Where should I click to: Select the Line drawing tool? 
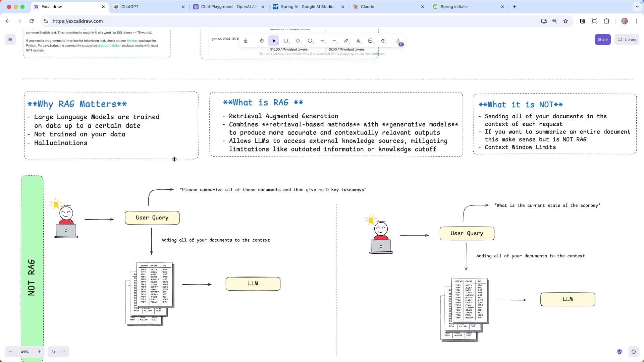coord(334,41)
